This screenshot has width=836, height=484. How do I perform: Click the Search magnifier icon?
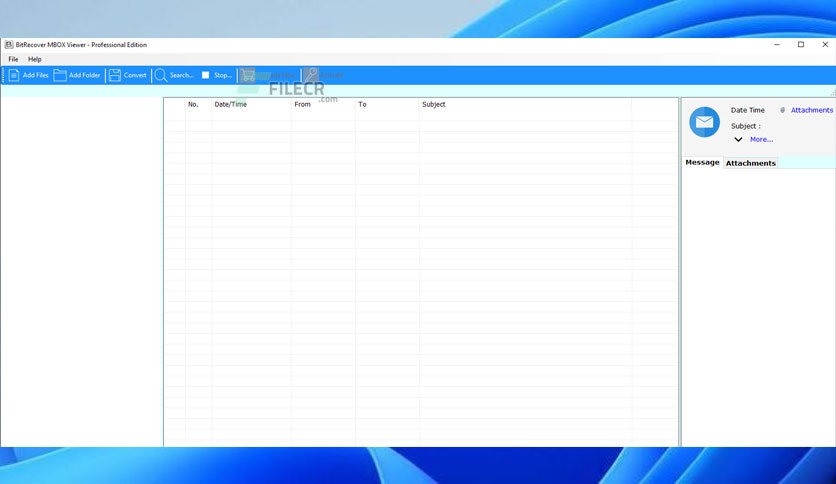(160, 75)
